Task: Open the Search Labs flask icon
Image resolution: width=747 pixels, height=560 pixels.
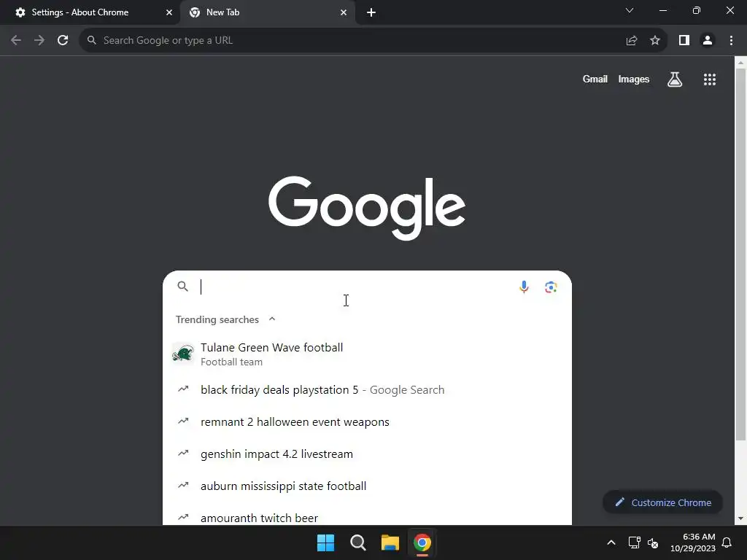Action: (x=675, y=79)
